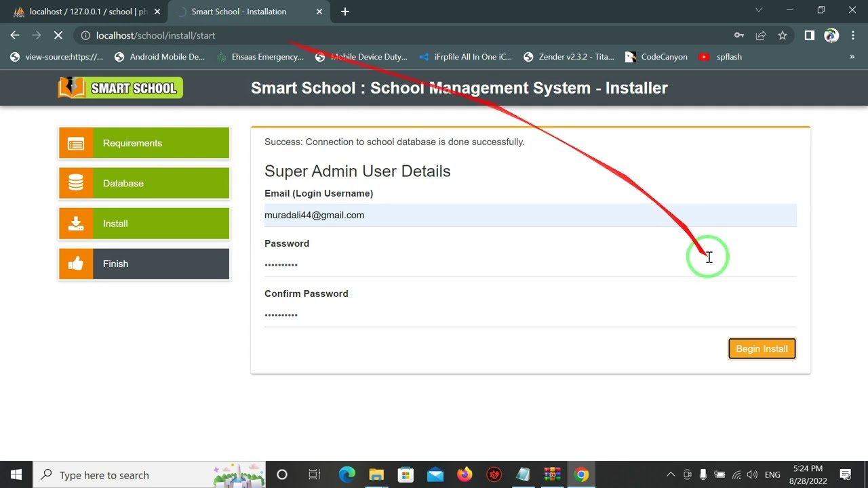
Task: Open Chrome profile avatar
Action: click(x=831, y=35)
